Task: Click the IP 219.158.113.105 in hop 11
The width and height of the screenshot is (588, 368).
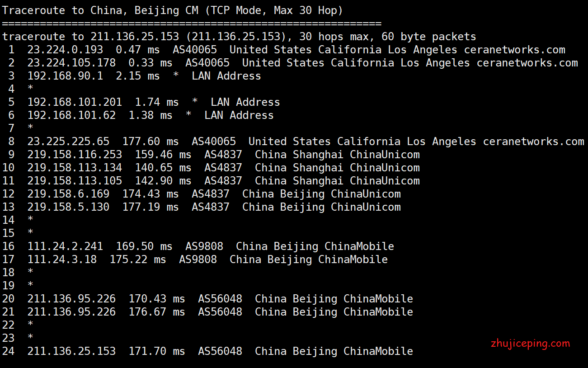Action: (x=75, y=181)
